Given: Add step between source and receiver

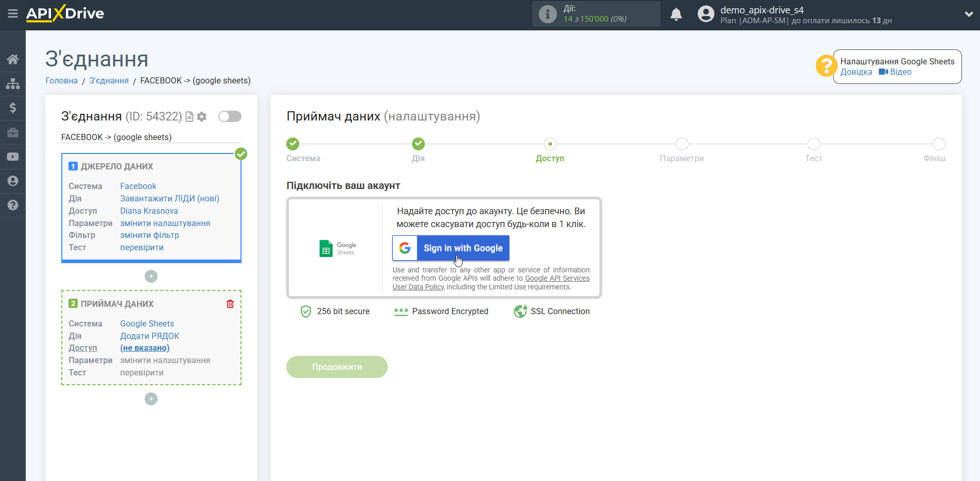Looking at the screenshot, I should click(x=151, y=277).
